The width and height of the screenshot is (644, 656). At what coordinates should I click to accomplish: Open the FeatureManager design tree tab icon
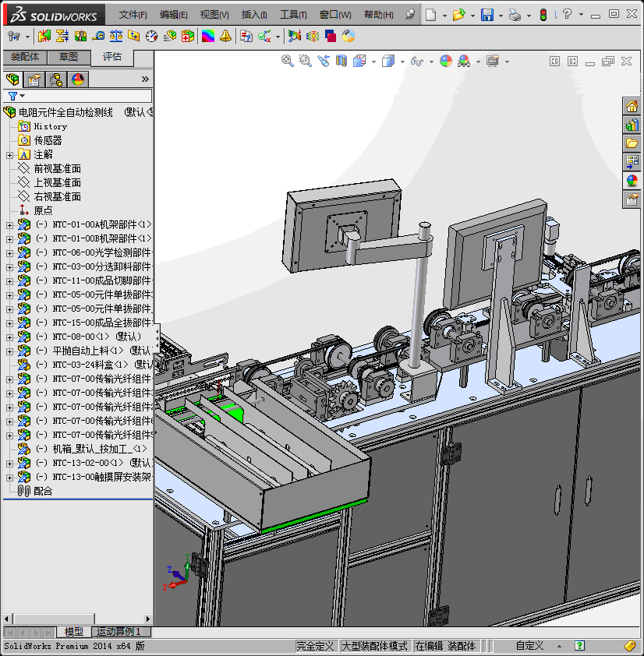pyautogui.click(x=12, y=79)
